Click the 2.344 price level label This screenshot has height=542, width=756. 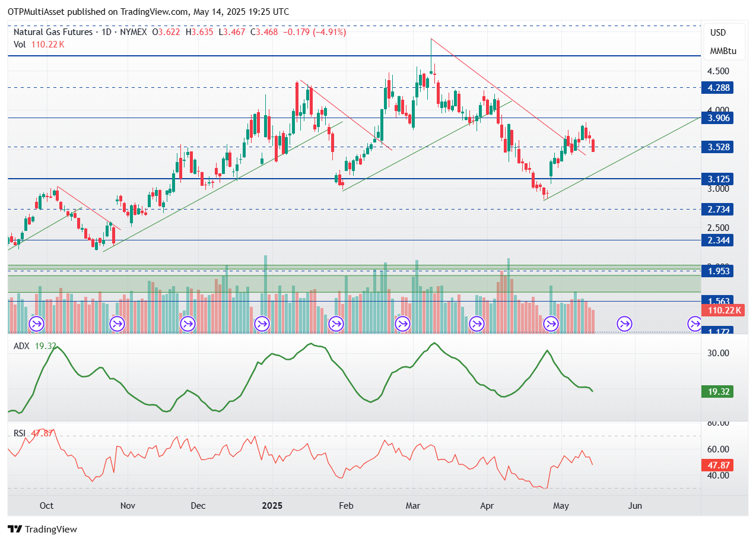(x=718, y=240)
